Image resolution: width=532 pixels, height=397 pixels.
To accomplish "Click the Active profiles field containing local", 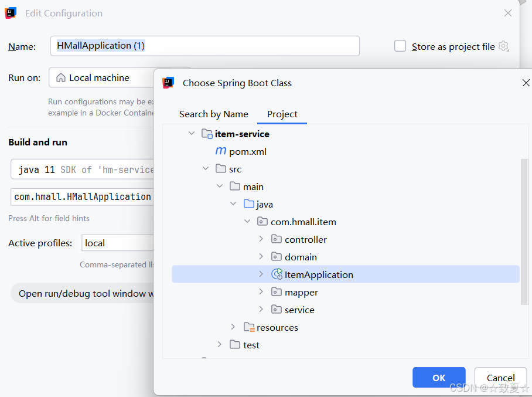I will click(117, 243).
